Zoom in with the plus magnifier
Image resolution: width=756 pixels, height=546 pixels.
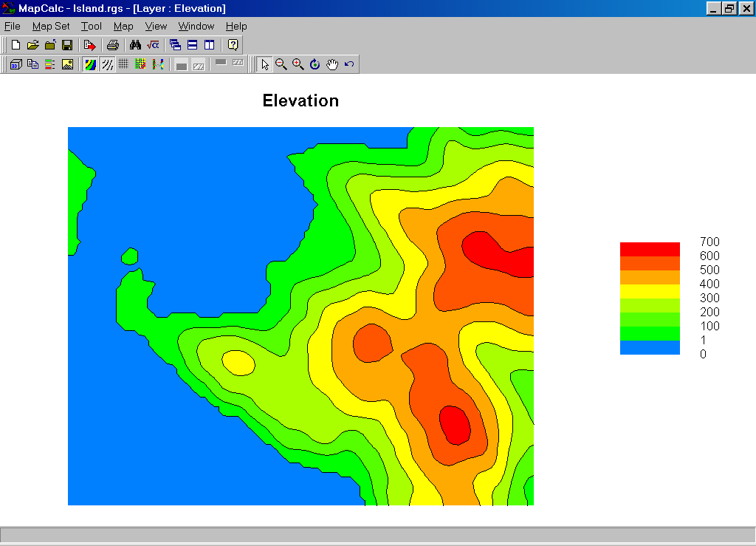298,64
